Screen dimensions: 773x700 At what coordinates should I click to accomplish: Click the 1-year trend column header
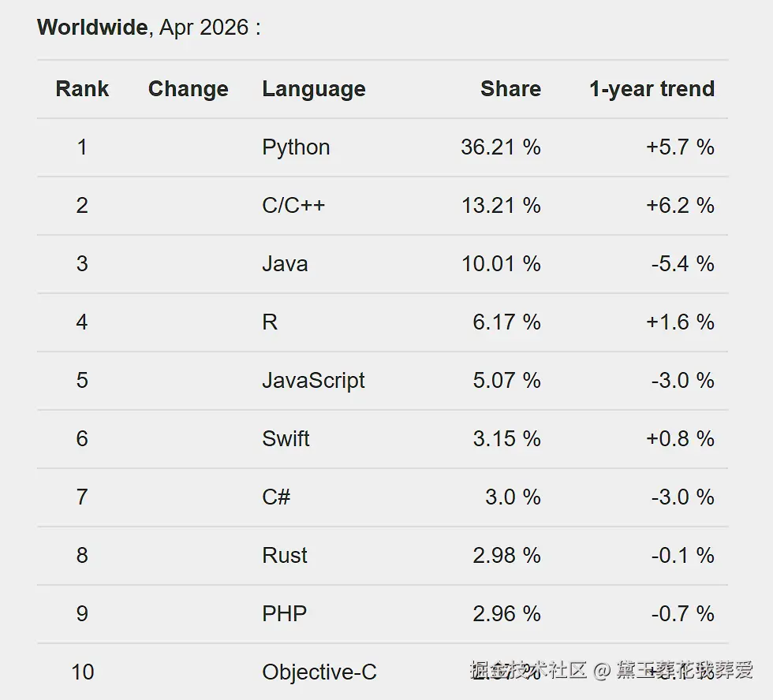tap(652, 90)
